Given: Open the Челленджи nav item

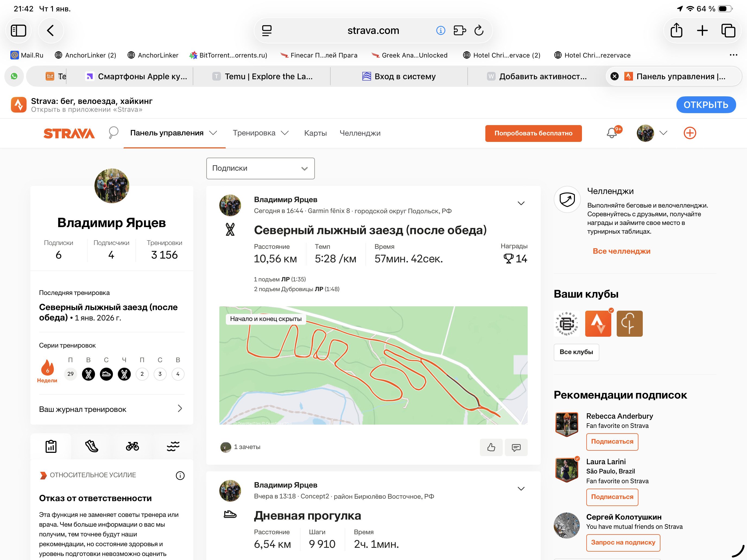Looking at the screenshot, I should tap(360, 133).
